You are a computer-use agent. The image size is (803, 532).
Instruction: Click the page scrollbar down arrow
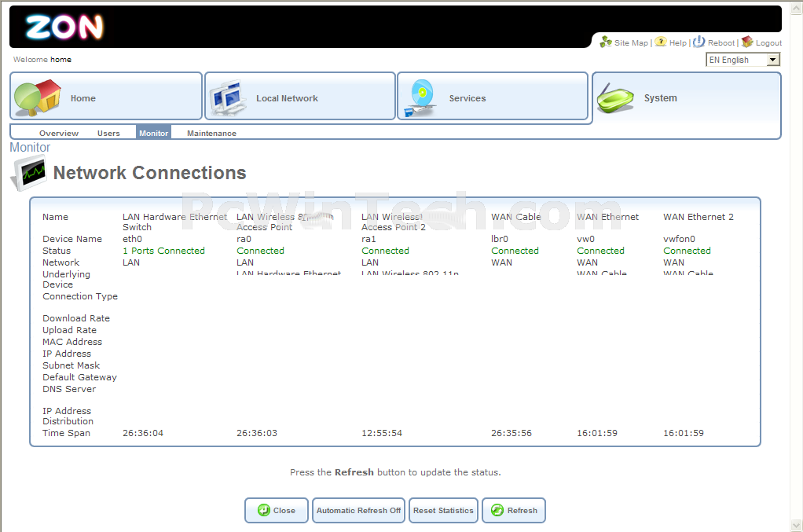coord(797,526)
